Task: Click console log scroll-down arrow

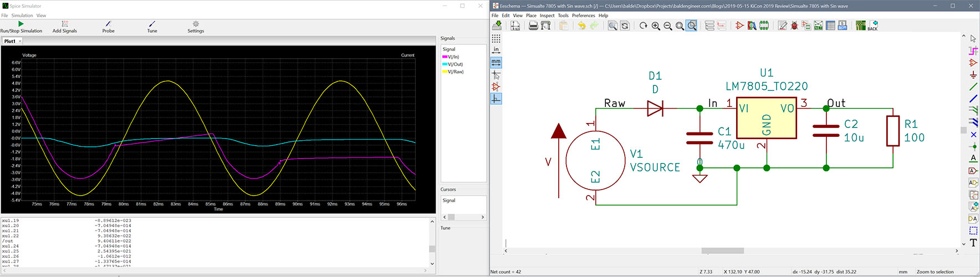Action: click(432, 264)
